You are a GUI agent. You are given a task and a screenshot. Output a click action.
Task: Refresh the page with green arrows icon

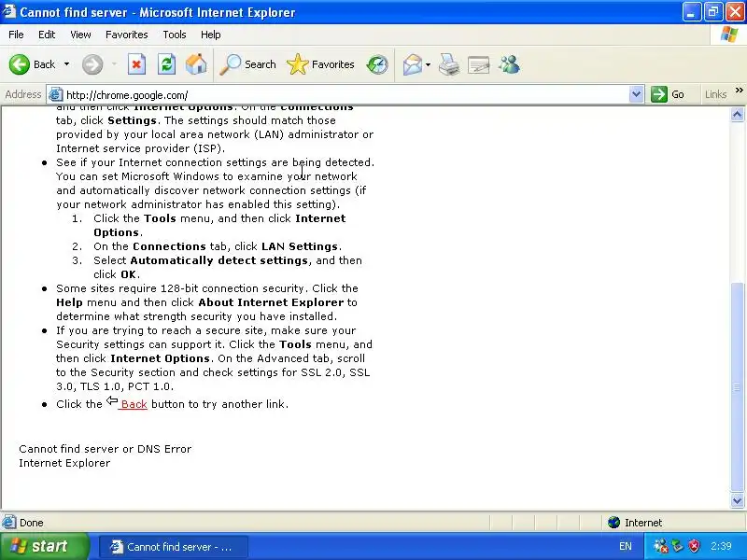point(167,64)
